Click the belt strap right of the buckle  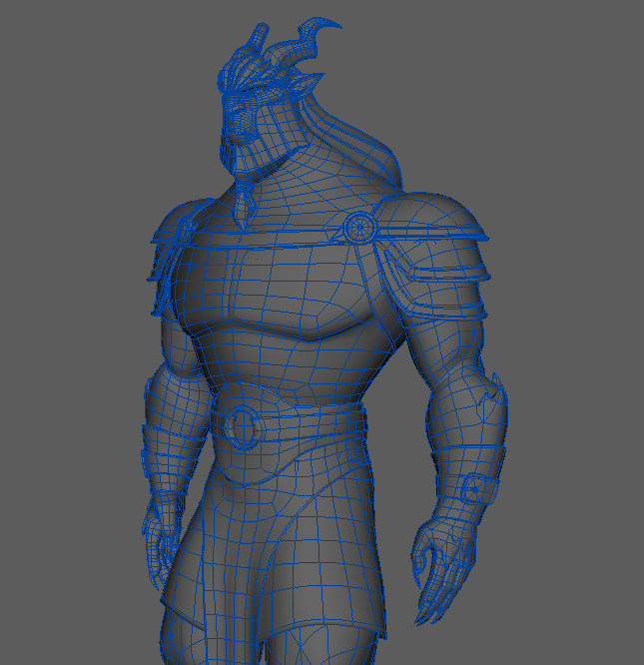pyautogui.click(x=320, y=426)
